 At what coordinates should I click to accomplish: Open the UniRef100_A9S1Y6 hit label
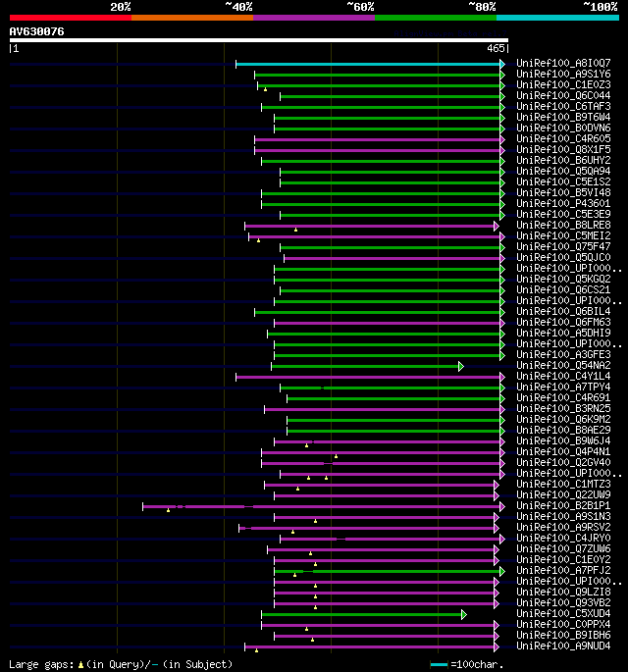click(563, 74)
